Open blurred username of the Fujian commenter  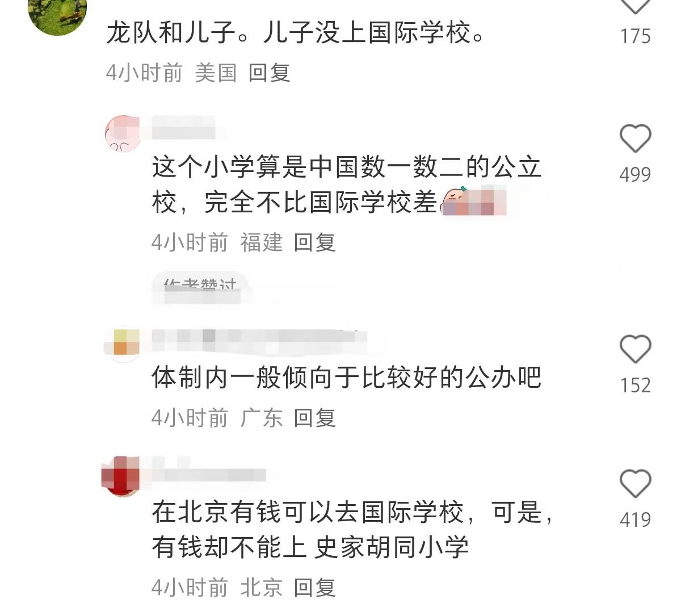[x=184, y=127]
